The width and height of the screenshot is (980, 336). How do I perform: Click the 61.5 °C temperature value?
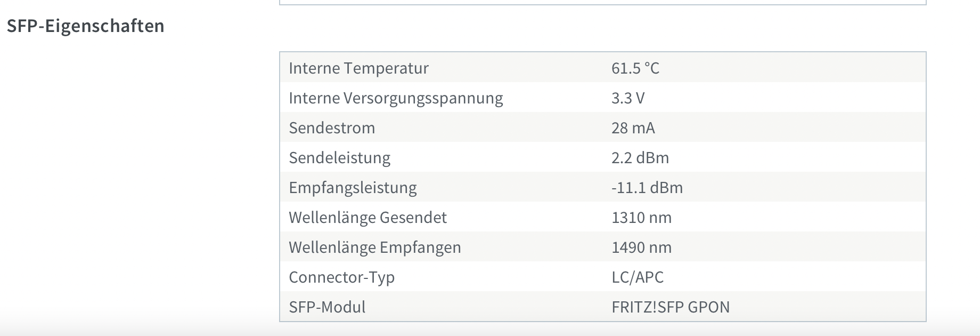635,68
